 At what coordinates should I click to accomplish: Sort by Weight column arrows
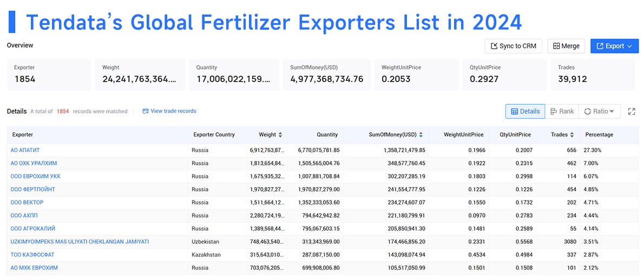pyautogui.click(x=280, y=135)
